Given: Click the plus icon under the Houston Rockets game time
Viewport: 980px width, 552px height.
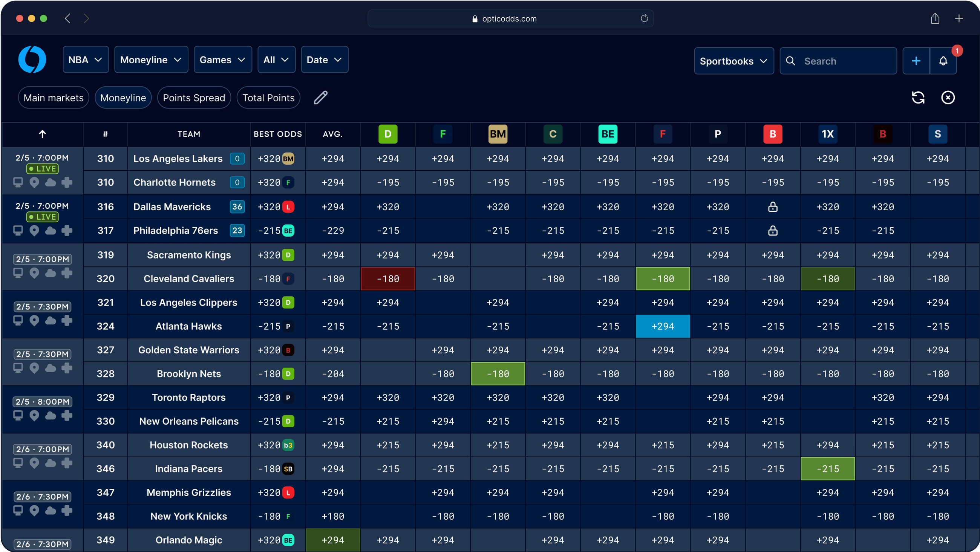Looking at the screenshot, I should (67, 463).
